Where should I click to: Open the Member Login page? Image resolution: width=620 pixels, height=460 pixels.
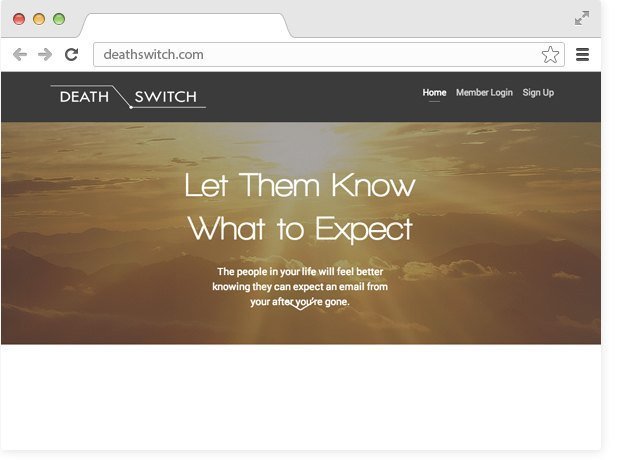(x=484, y=93)
